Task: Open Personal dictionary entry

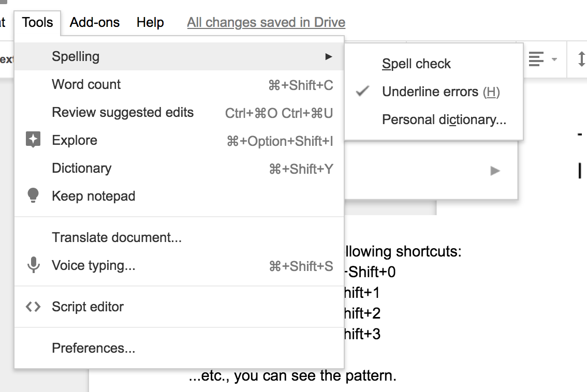Action: [444, 120]
